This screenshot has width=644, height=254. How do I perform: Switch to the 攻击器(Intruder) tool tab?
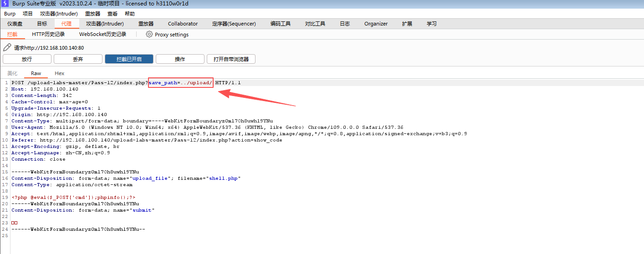(x=105, y=24)
